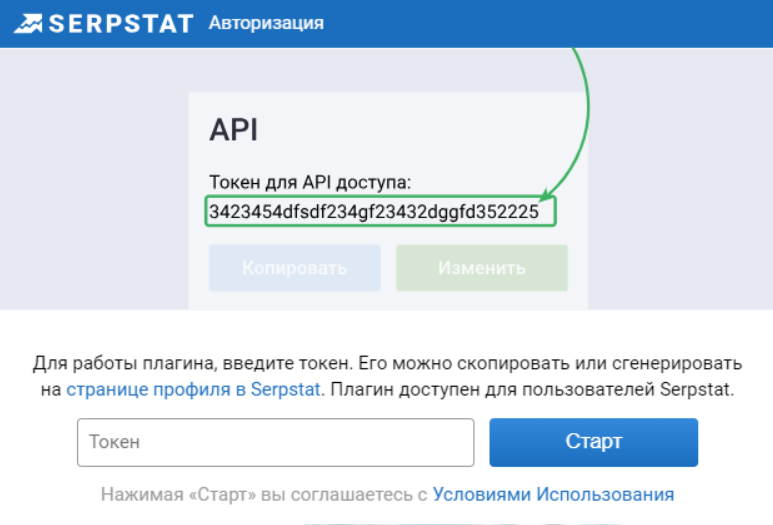Image resolution: width=773 pixels, height=525 pixels.
Task: Open the "Условиями Использования" link
Action: tap(553, 494)
